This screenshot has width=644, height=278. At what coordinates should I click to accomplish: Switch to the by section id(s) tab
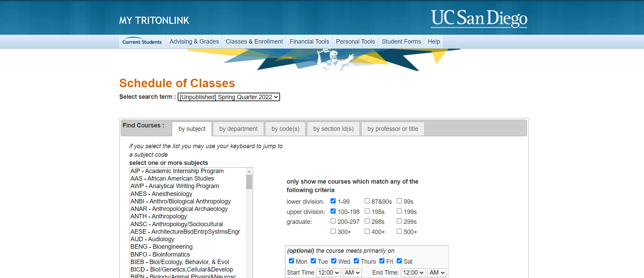click(x=333, y=129)
